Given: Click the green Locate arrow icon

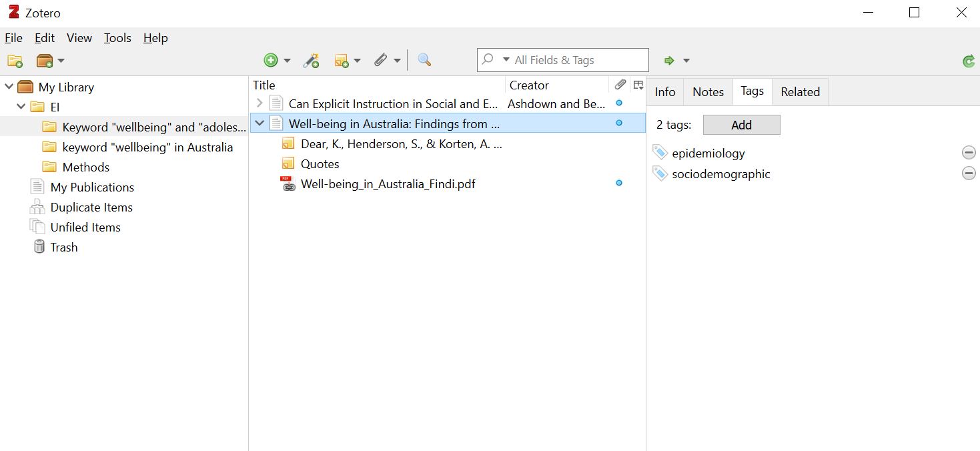Looking at the screenshot, I should point(669,61).
